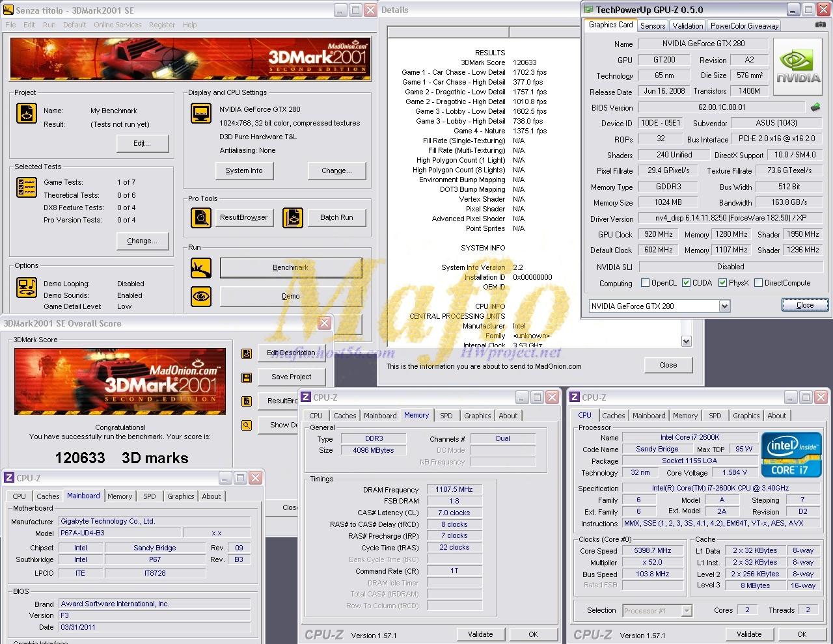Click the Driver Version field in GPU-Z
Image resolution: width=833 pixels, height=644 pixels.
tap(730, 219)
